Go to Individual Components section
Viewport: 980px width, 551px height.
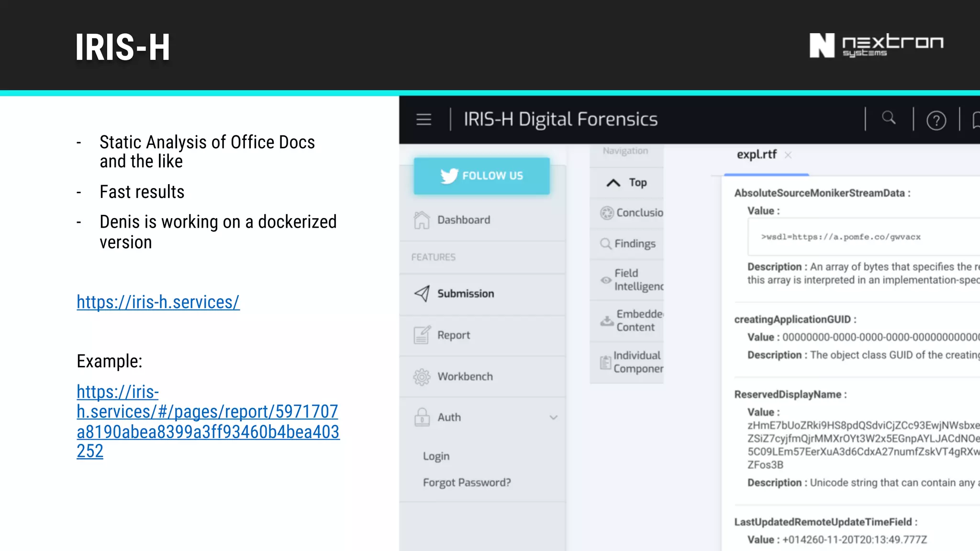click(x=627, y=362)
